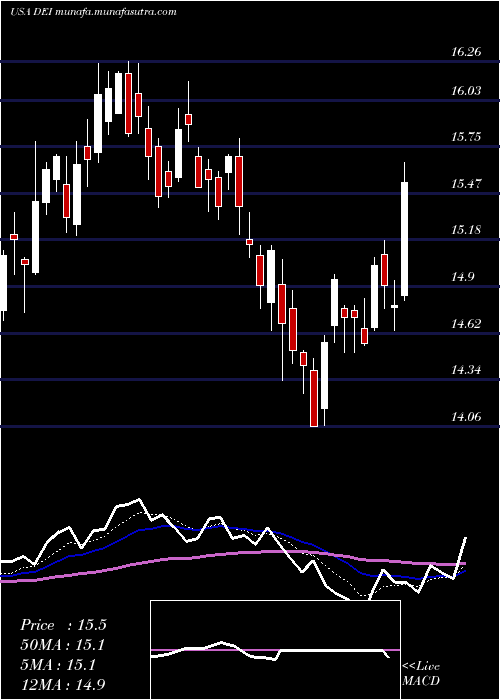Click the 14.62 price axis label
This screenshot has height=700, width=500.
coord(466,324)
